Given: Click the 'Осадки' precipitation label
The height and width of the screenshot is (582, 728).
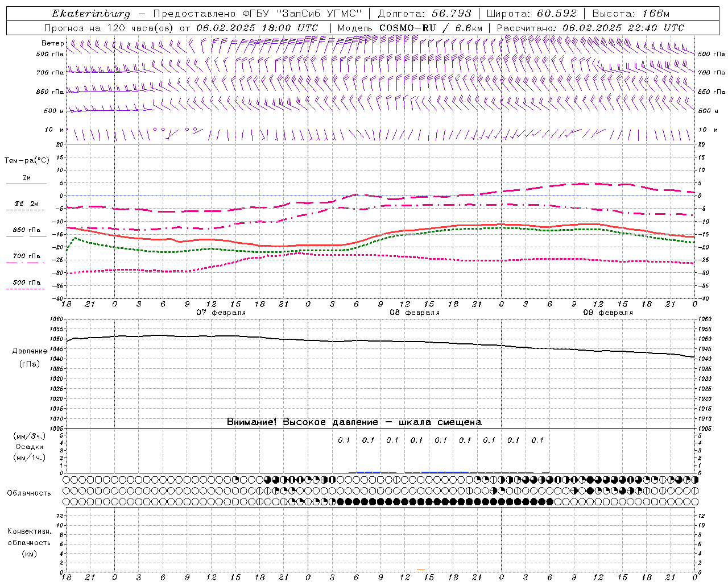Looking at the screenshot, I should (30, 447).
